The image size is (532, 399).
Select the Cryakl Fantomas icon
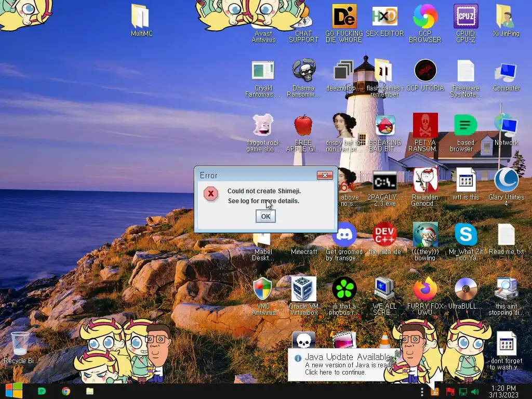point(263,70)
